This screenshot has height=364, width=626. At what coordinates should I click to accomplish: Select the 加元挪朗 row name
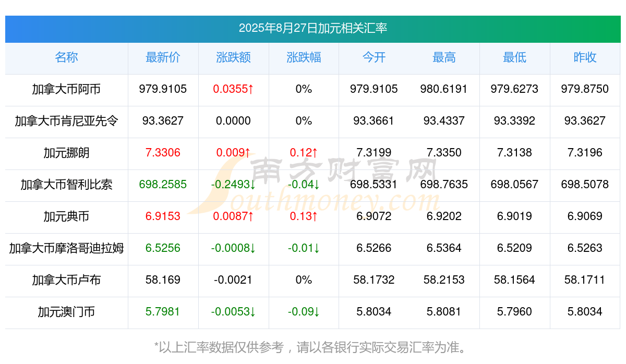click(66, 153)
